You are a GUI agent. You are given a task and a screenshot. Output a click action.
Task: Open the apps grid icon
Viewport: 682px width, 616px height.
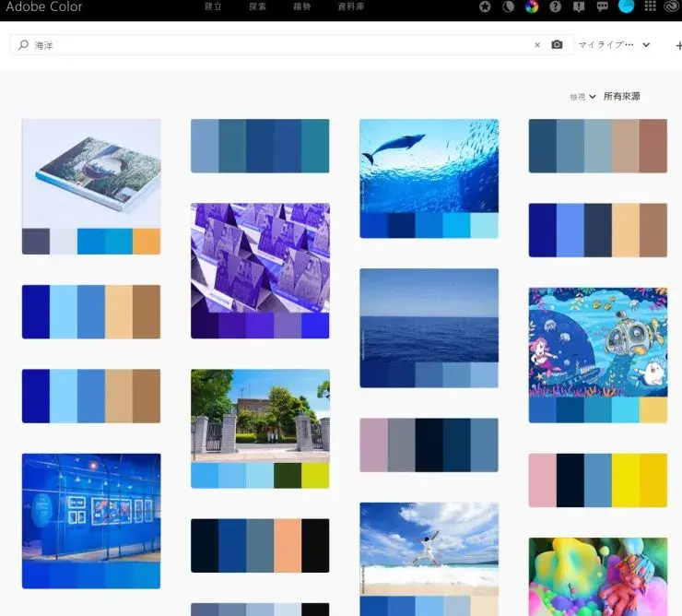point(651,6)
